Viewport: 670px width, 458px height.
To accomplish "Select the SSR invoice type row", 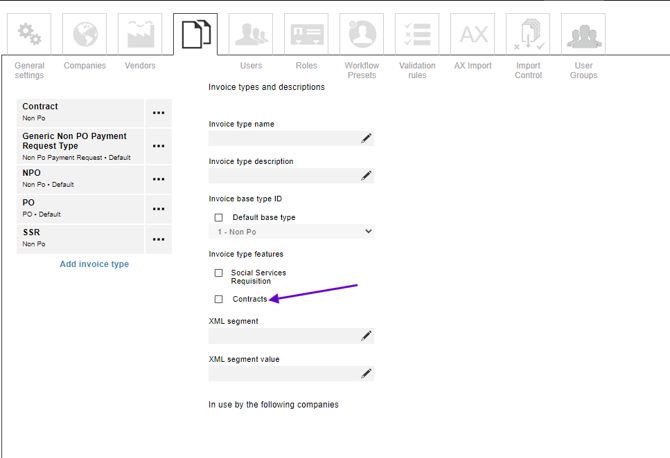I will [80, 239].
